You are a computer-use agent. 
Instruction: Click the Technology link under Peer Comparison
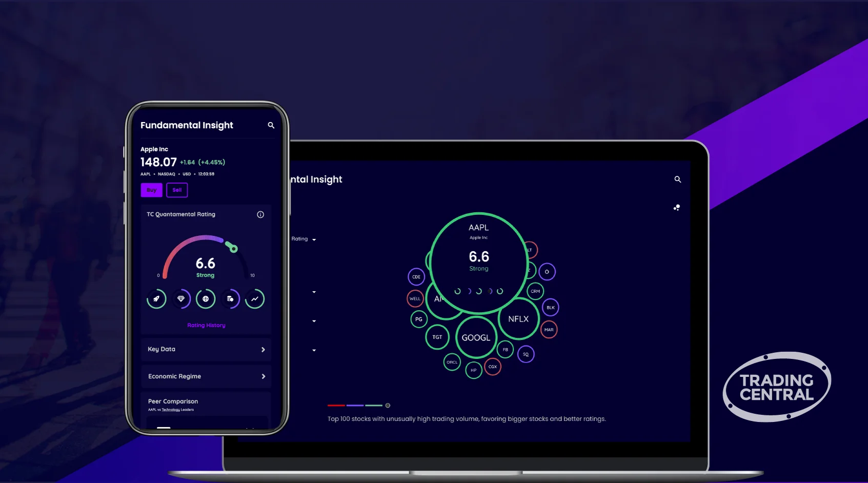tap(171, 410)
